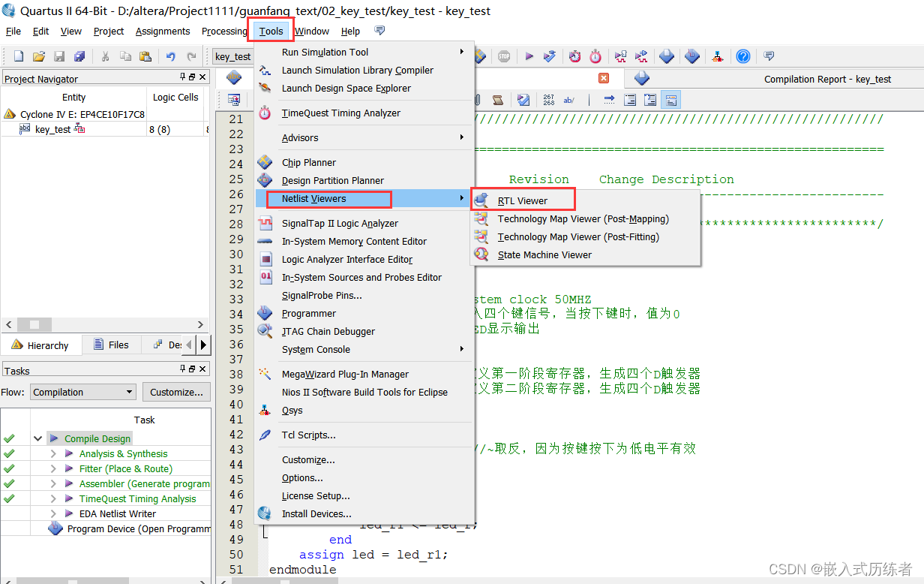Send feedback speech bubble in toolbar
Image resolution: width=924 pixels, height=584 pixels.
tap(769, 56)
